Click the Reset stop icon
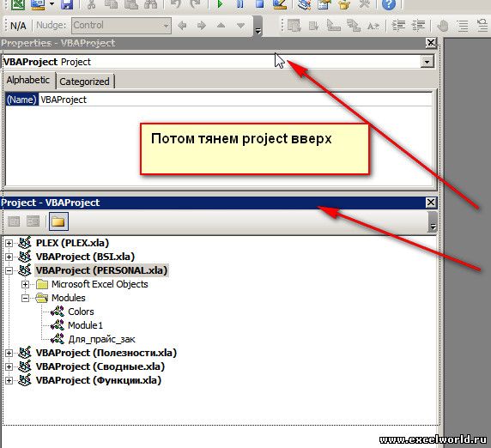Screen dimensions: 491x448 (259, 4)
